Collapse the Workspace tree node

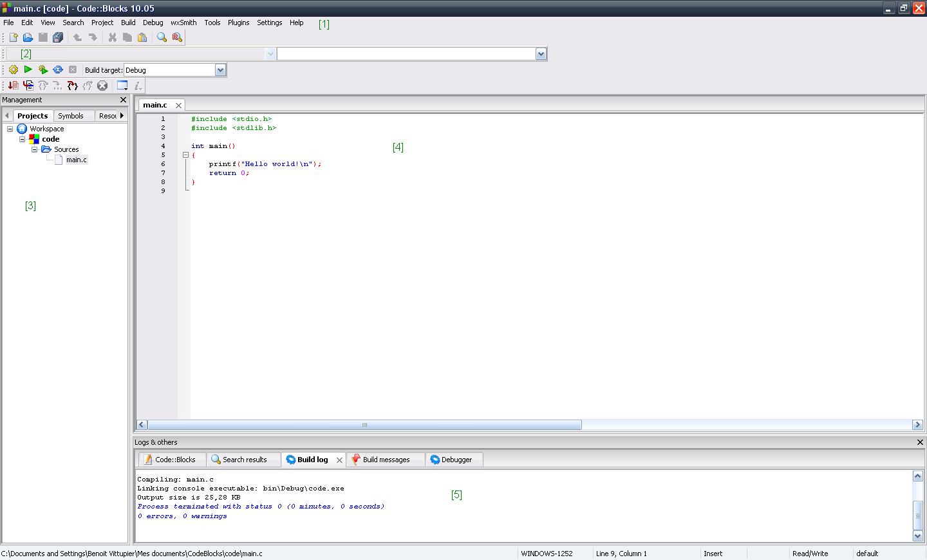tap(10, 129)
